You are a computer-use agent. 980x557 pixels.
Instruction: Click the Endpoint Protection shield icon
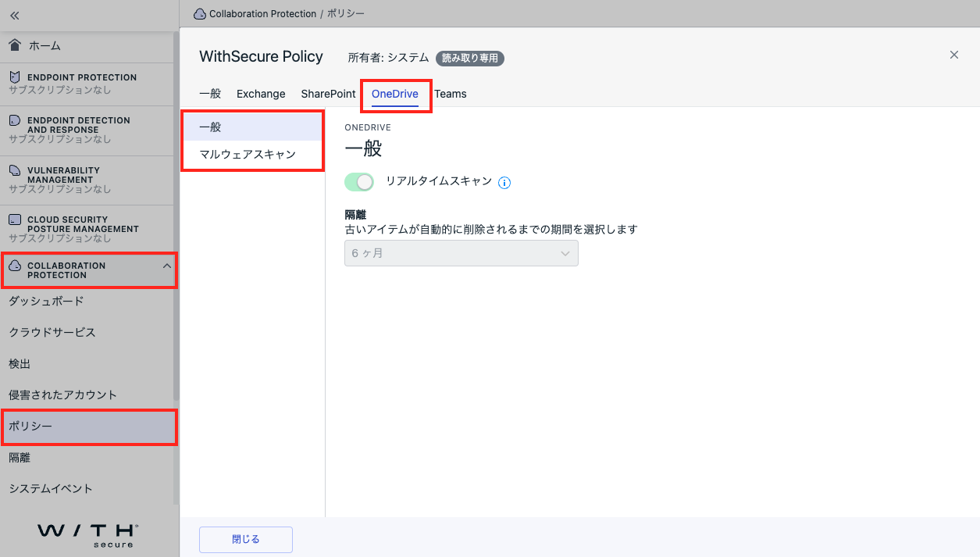[15, 77]
